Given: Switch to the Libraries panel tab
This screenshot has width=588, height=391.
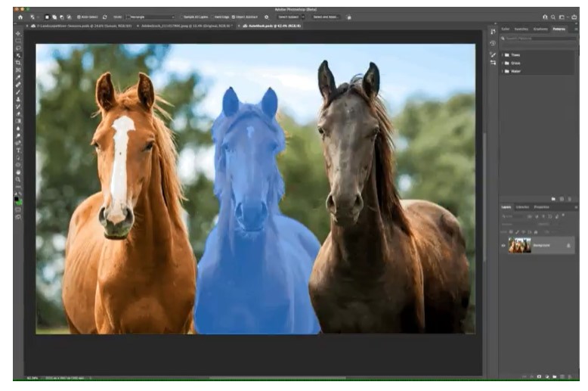Looking at the screenshot, I should point(522,207).
